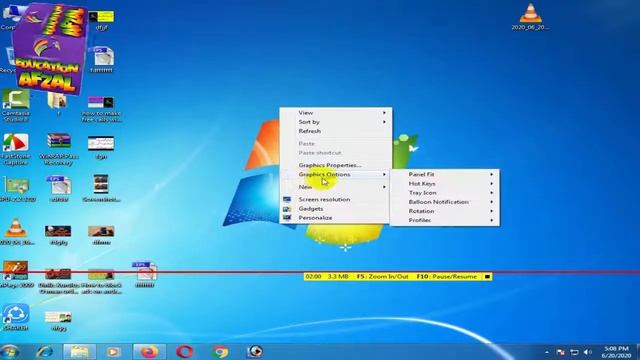Click the Action Center flag tray icon

[x=561, y=352]
